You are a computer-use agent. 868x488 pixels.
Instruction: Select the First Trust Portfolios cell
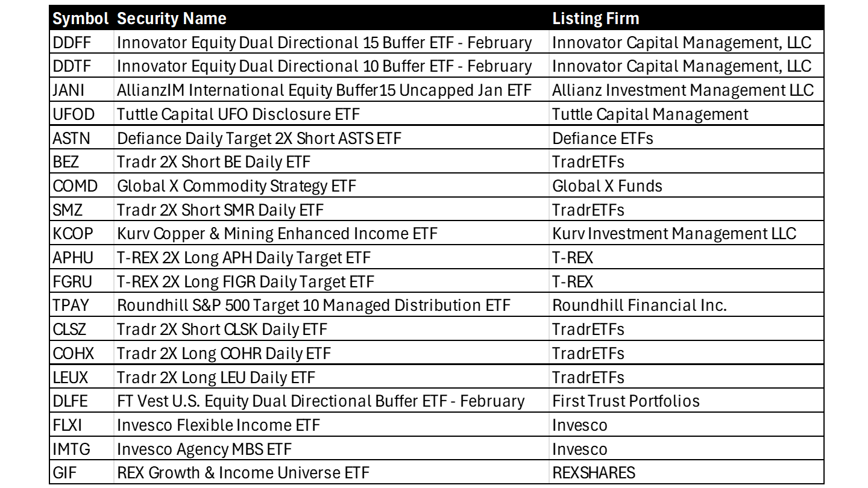click(x=626, y=401)
